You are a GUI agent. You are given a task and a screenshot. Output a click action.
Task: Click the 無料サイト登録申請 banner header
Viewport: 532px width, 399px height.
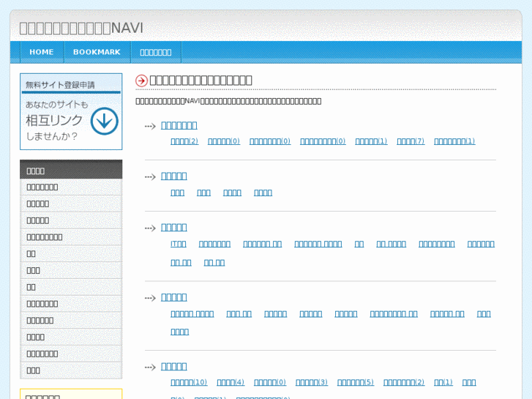point(61,85)
